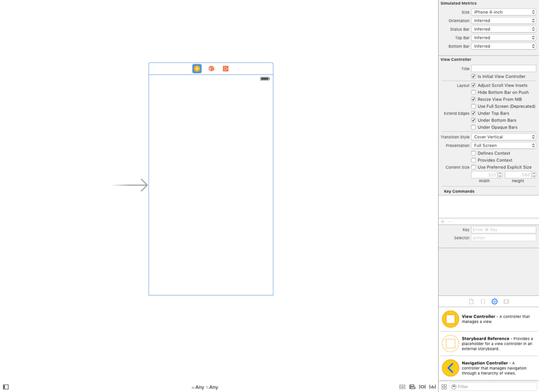Select View Controller object in library

[488, 319]
